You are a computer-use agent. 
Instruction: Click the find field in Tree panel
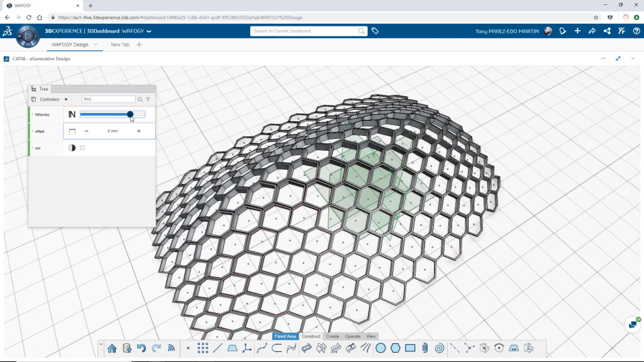pyautogui.click(x=108, y=99)
